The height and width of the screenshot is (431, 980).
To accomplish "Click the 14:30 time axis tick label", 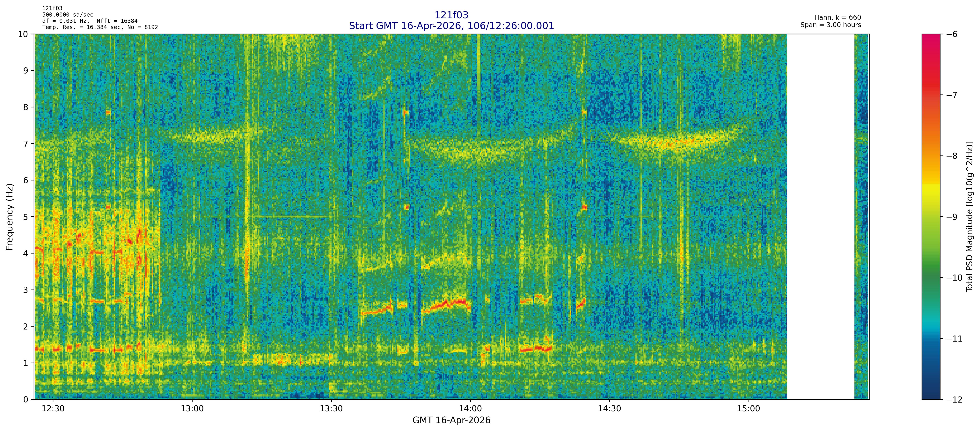I will point(610,409).
